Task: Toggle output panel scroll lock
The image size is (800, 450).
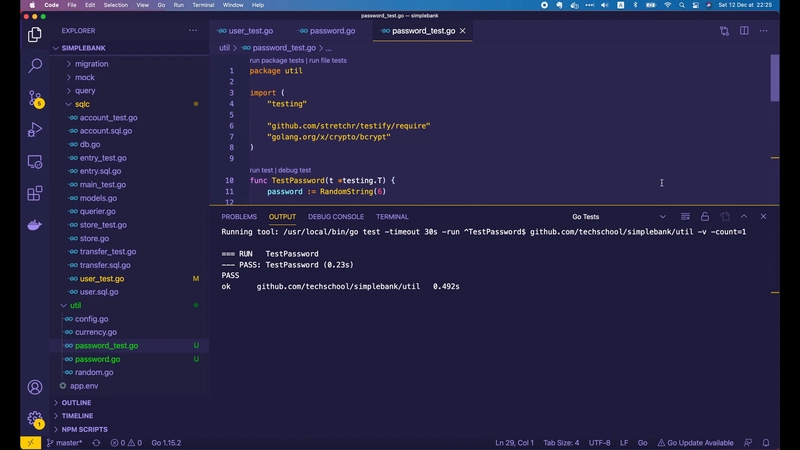Action: click(705, 216)
